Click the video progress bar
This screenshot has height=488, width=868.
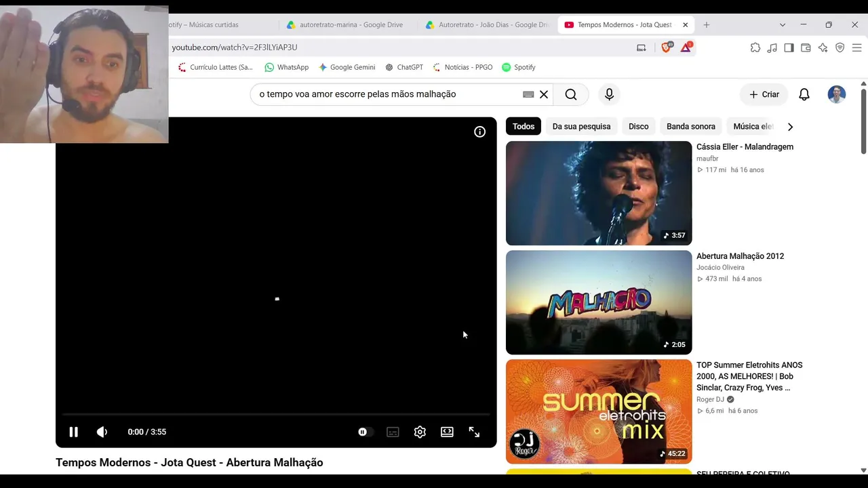click(276, 413)
